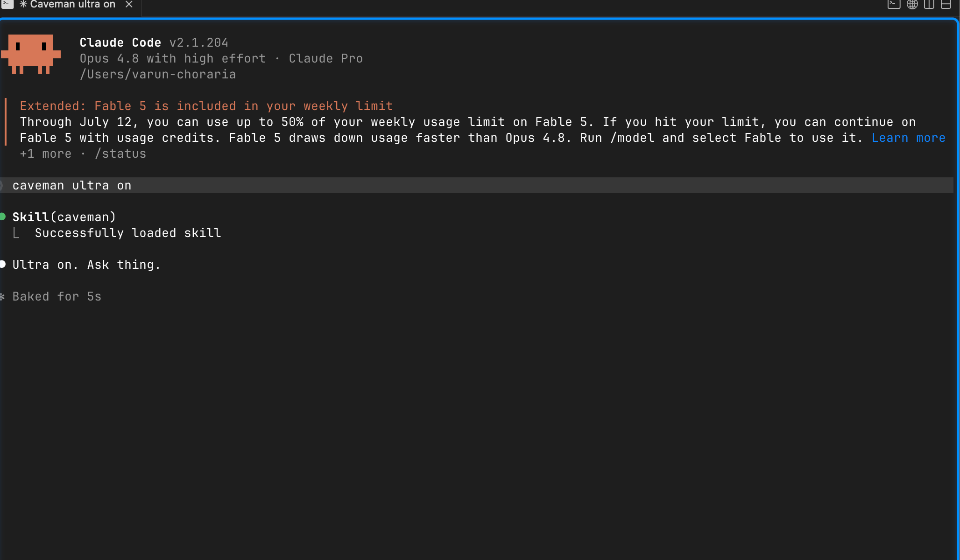Screen dimensions: 960x560
Task: Click the globe browser icon
Action: [912, 5]
